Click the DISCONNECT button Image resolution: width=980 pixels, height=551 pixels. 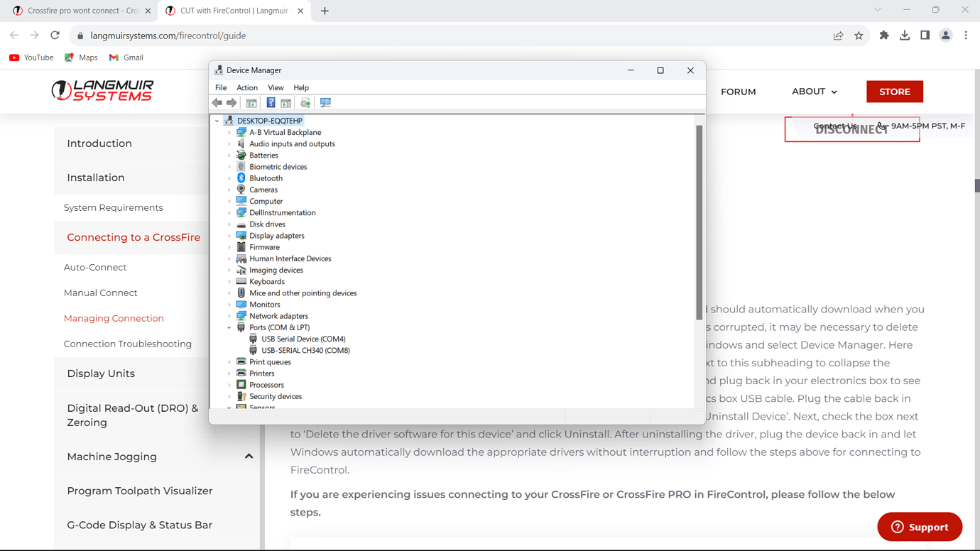point(851,129)
